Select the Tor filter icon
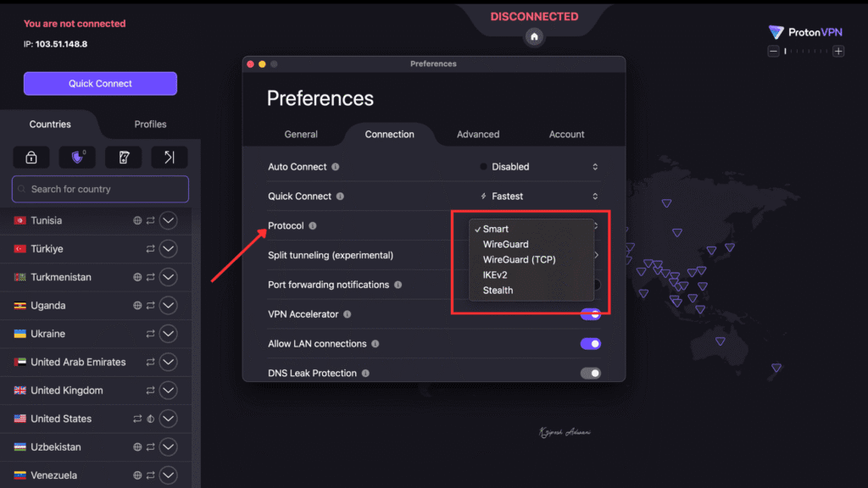 [x=168, y=157]
